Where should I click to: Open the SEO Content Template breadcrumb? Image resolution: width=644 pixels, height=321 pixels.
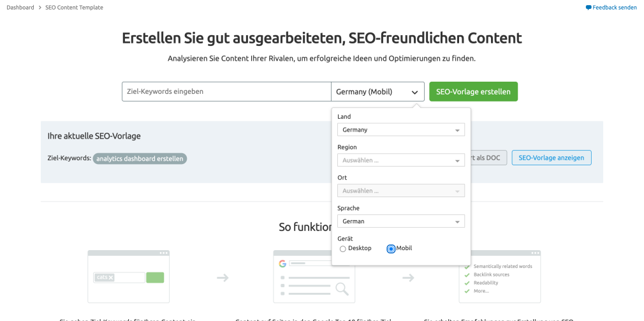tap(75, 8)
